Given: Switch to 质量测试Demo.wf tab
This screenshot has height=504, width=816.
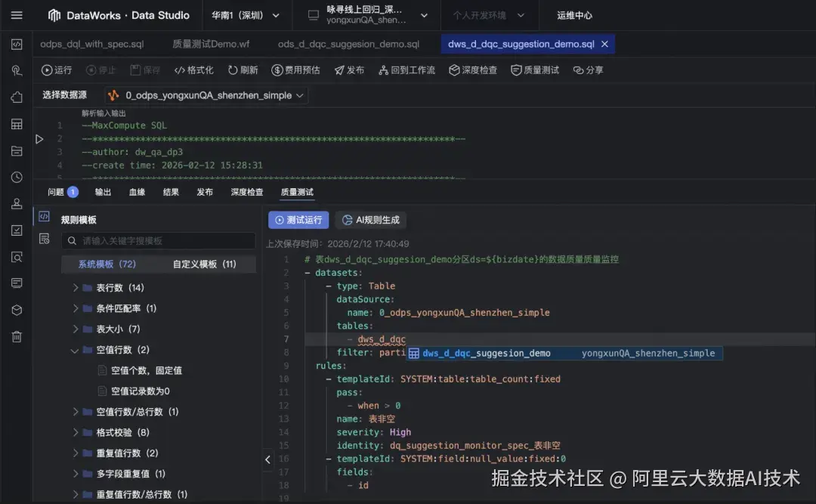Looking at the screenshot, I should click(211, 45).
